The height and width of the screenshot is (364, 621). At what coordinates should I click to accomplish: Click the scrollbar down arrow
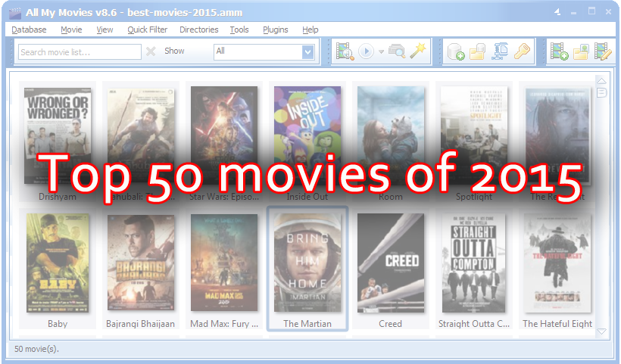pyautogui.click(x=601, y=331)
